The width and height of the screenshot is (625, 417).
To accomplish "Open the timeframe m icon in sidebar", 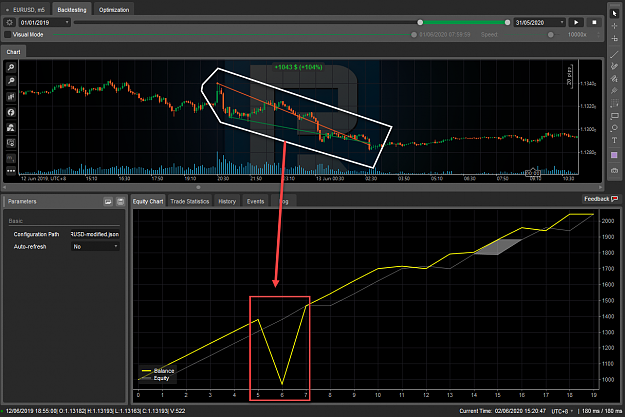I will click(x=11, y=158).
